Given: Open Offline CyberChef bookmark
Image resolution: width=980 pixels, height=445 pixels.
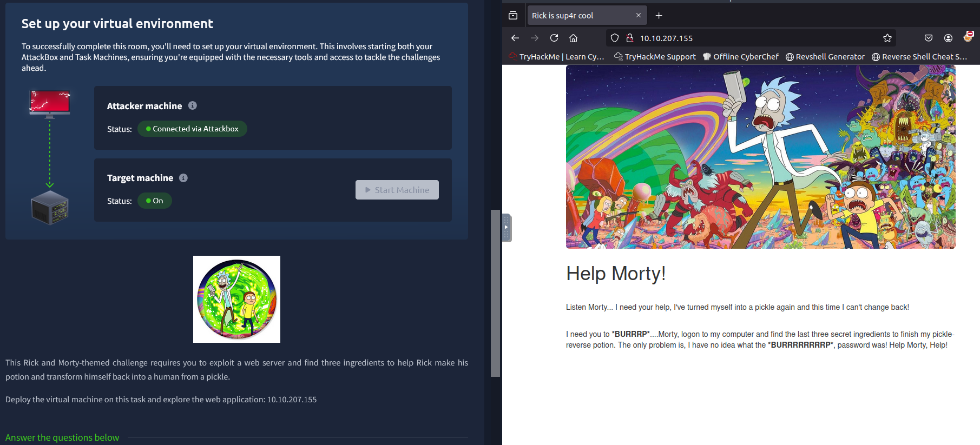Looking at the screenshot, I should click(x=741, y=56).
